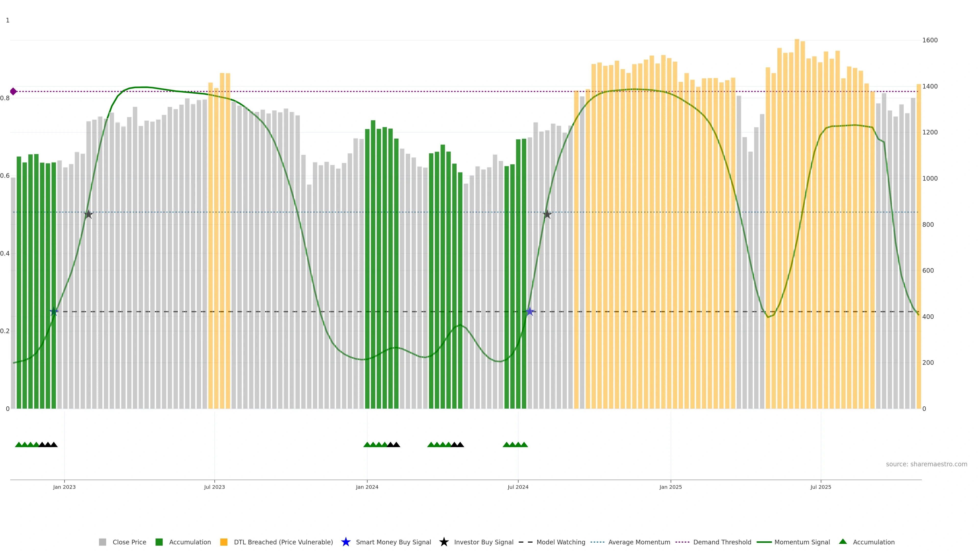Click the green Accumulation triangle in the legend
This screenshot has height=551, width=980.
(x=843, y=542)
